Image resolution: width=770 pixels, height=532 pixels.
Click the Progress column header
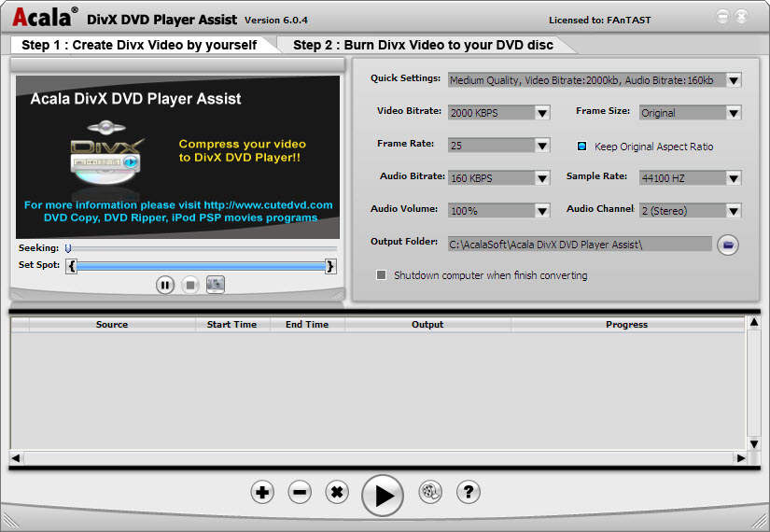tap(626, 324)
